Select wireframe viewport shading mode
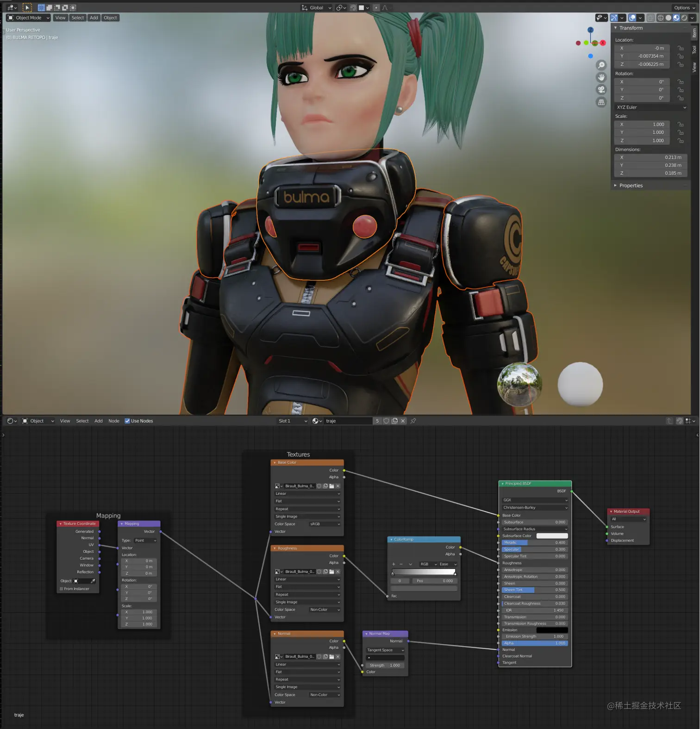Screen dimensions: 700x729 [661, 18]
